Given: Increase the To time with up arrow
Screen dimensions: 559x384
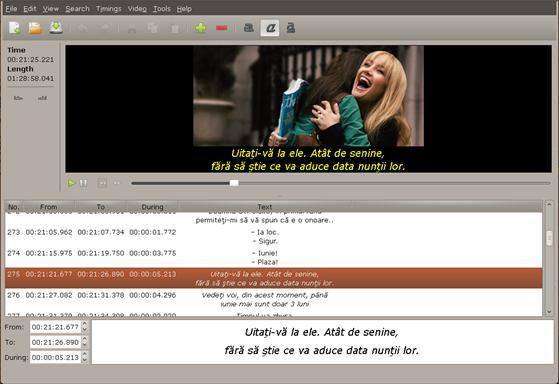Looking at the screenshot, I should click(x=84, y=339).
